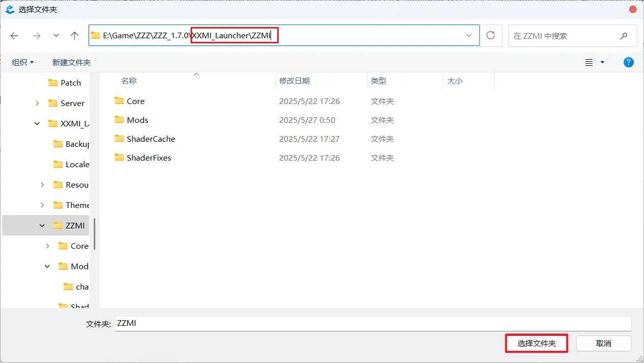Collapse the ZZMI folder in tree

coord(42,225)
